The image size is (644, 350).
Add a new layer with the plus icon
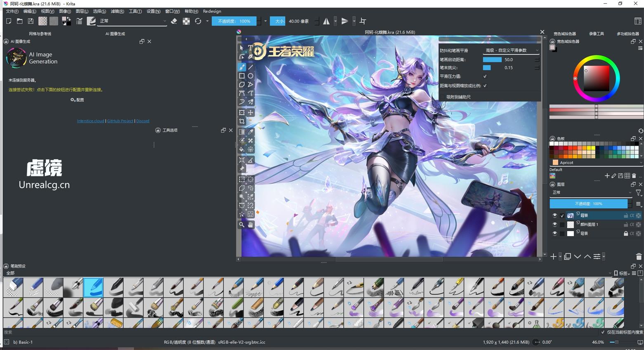pos(554,256)
